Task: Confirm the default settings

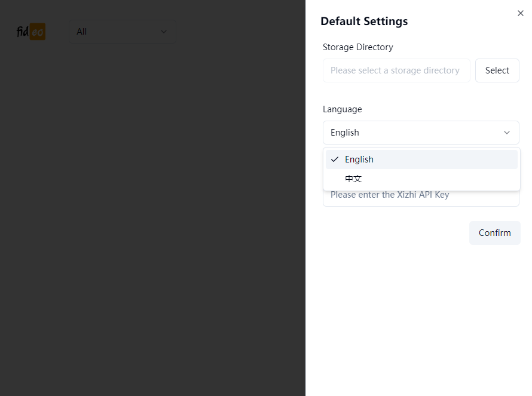Action: [495, 233]
